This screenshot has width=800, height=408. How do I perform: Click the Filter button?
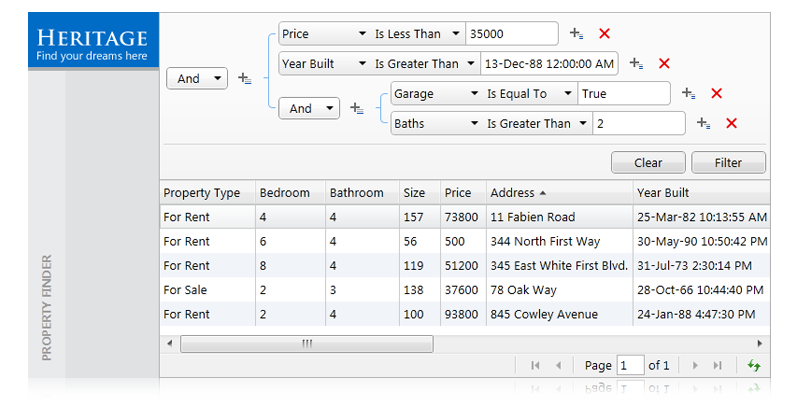click(728, 163)
